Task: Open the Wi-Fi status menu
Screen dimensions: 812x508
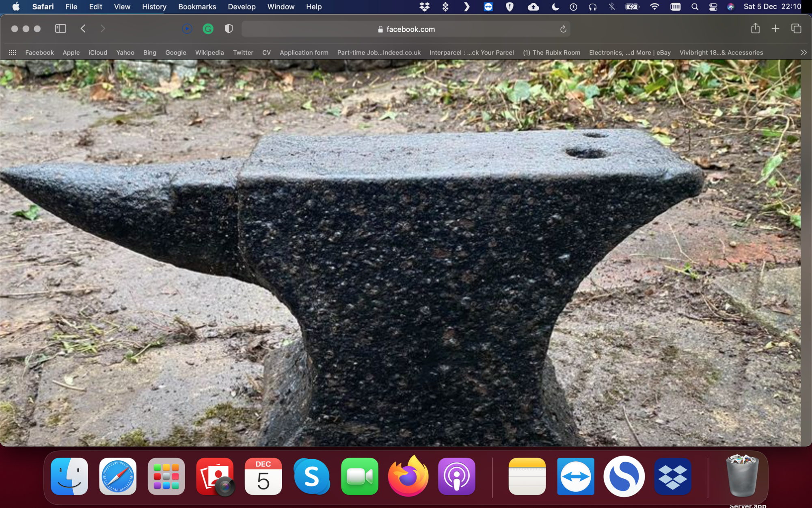Action: pos(654,7)
